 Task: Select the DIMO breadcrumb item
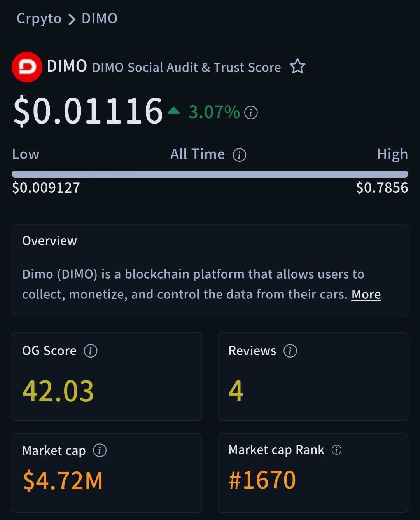coord(100,19)
